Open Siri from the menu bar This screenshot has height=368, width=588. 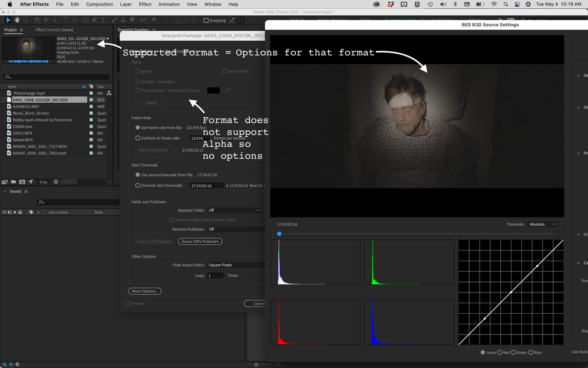click(x=528, y=4)
